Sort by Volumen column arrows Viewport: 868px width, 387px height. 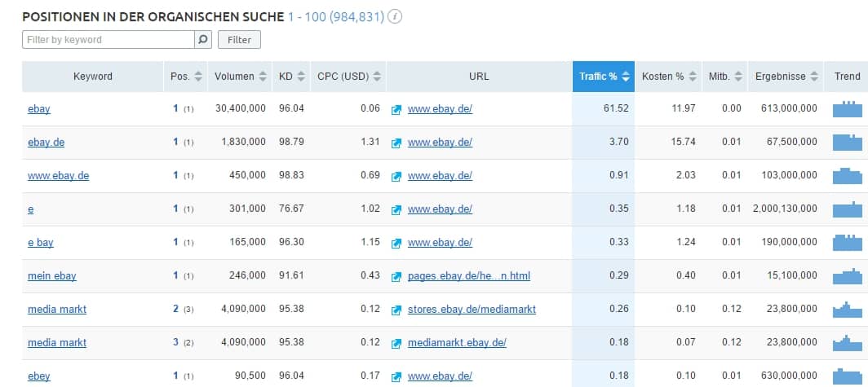tap(263, 77)
